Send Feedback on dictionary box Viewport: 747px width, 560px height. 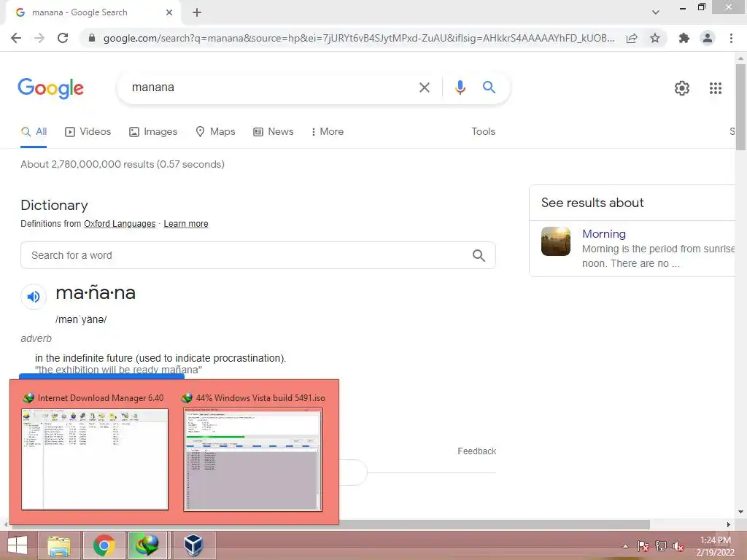476,451
